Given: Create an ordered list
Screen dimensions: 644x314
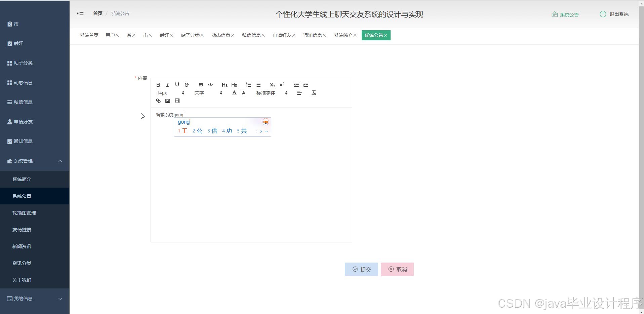Looking at the screenshot, I should coord(248,85).
